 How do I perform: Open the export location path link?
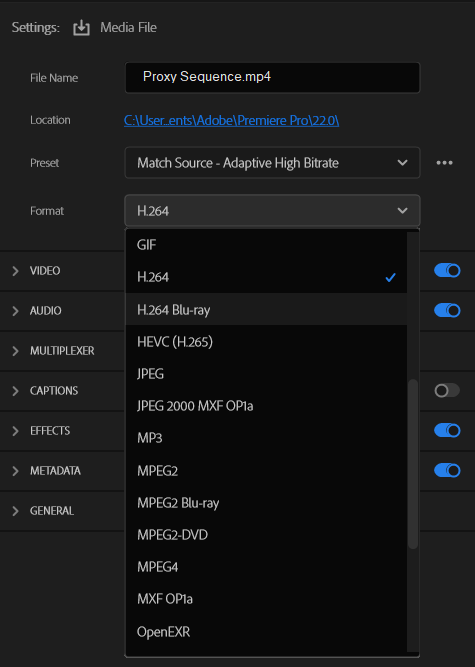click(231, 120)
